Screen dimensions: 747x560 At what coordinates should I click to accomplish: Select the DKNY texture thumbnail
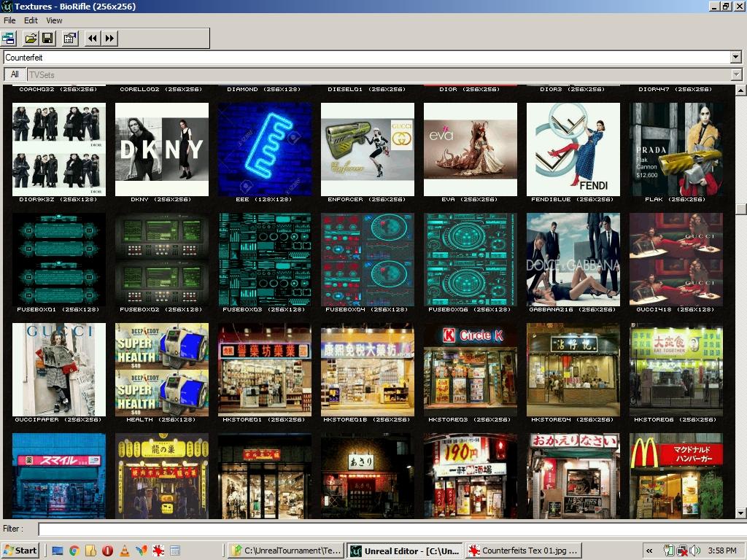[162, 149]
